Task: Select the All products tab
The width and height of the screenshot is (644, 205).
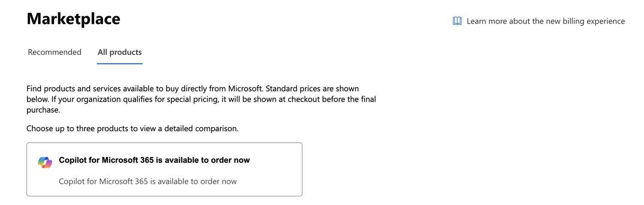Action: [x=119, y=52]
